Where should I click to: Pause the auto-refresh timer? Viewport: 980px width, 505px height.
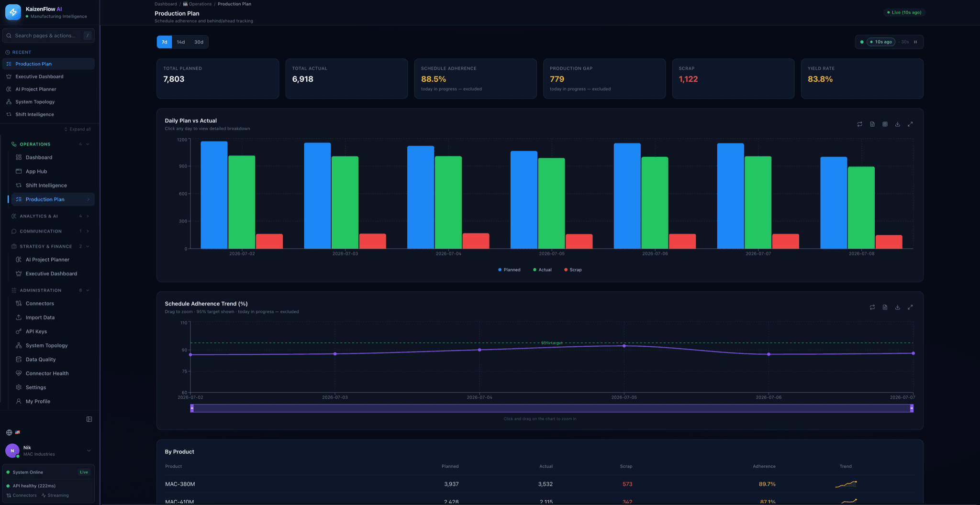[x=915, y=42]
